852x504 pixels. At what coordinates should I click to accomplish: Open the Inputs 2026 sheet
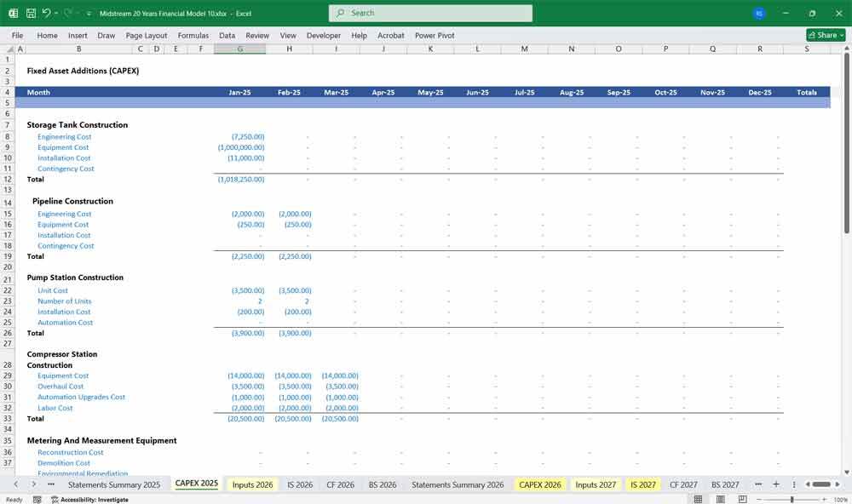coord(253,484)
